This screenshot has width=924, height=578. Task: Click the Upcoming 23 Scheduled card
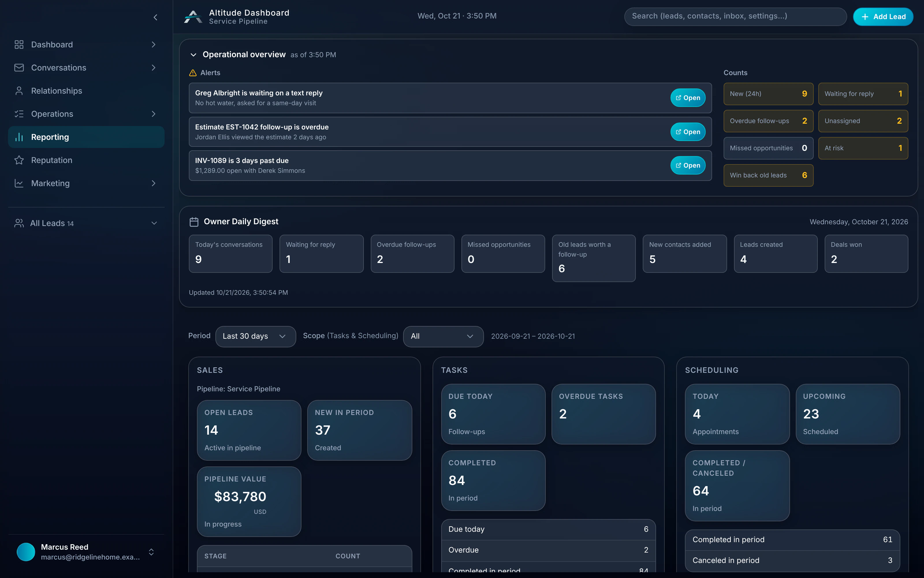pyautogui.click(x=848, y=414)
